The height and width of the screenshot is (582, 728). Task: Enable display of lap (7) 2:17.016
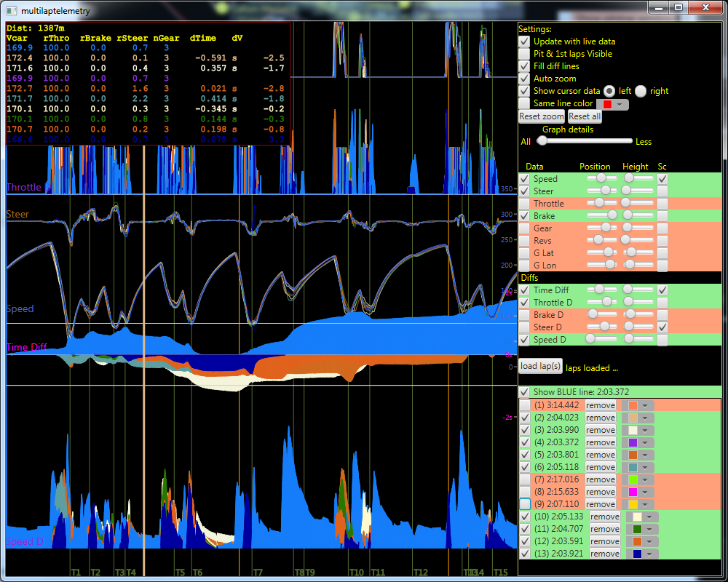click(523, 479)
